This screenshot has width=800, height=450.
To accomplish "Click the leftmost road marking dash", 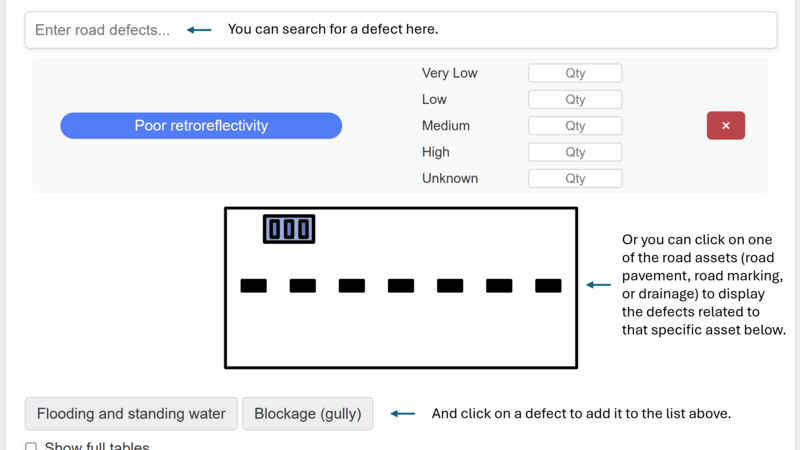I will click(x=254, y=286).
